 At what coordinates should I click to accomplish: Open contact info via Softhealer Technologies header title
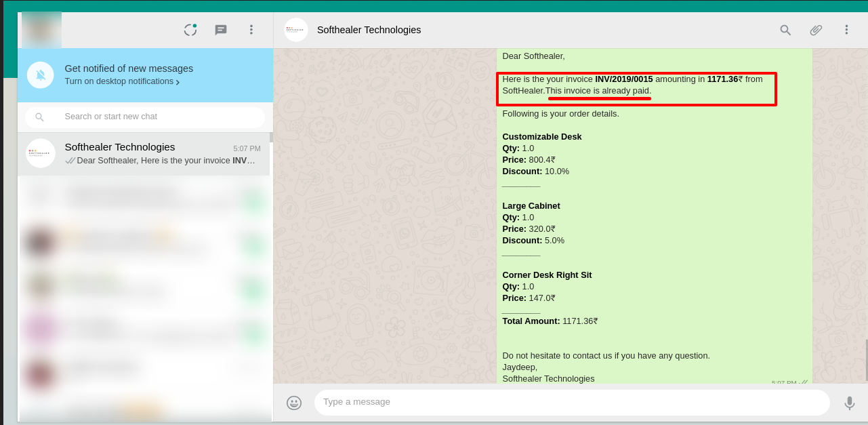click(x=369, y=30)
